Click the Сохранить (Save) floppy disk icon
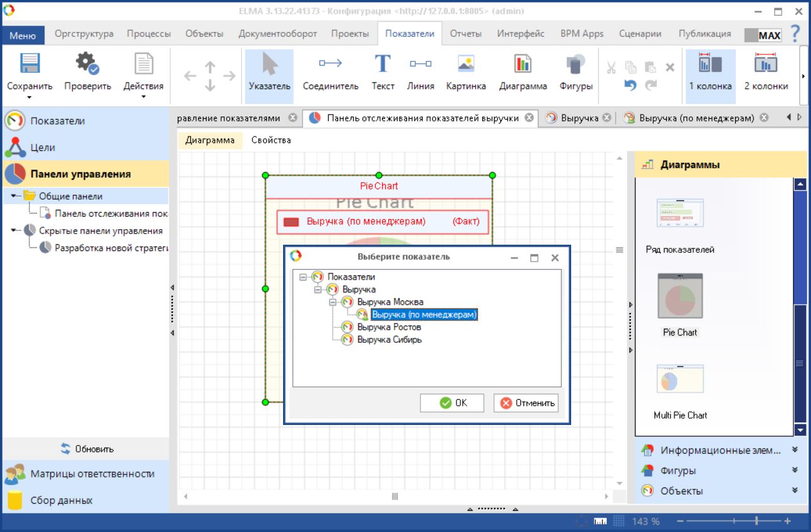This screenshot has height=532, width=811. click(29, 64)
